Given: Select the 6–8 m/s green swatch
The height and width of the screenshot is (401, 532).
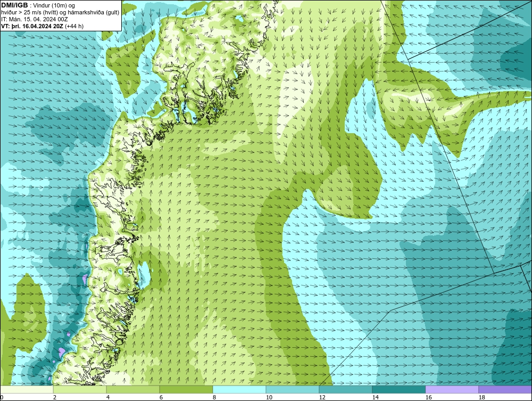Looking at the screenshot, I should coord(186,389).
